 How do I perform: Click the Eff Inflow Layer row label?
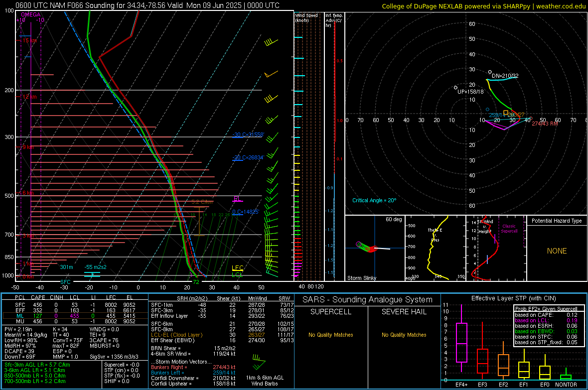pyautogui.click(x=169, y=316)
